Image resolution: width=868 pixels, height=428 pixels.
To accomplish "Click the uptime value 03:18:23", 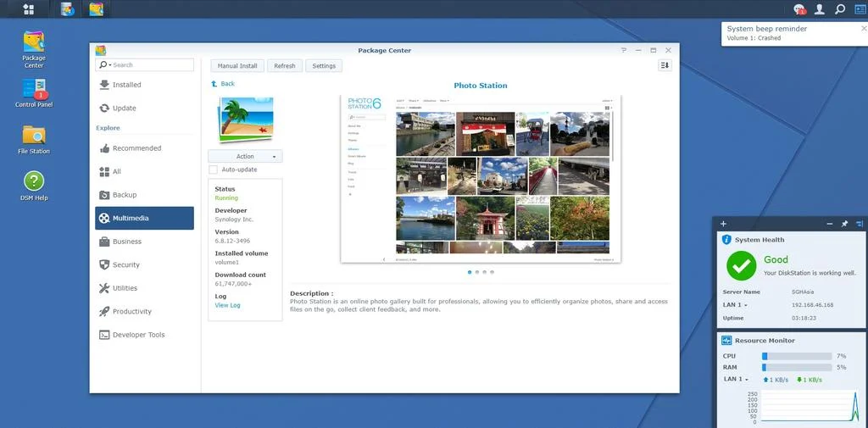I will (803, 319).
